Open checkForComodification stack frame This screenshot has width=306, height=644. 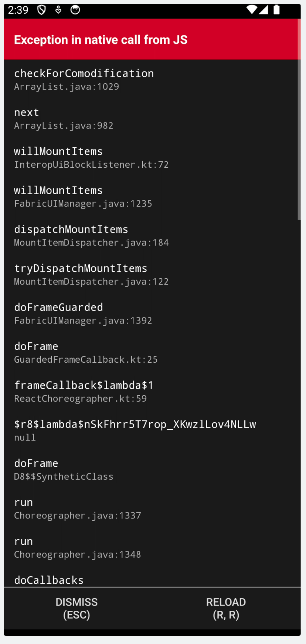(151, 79)
